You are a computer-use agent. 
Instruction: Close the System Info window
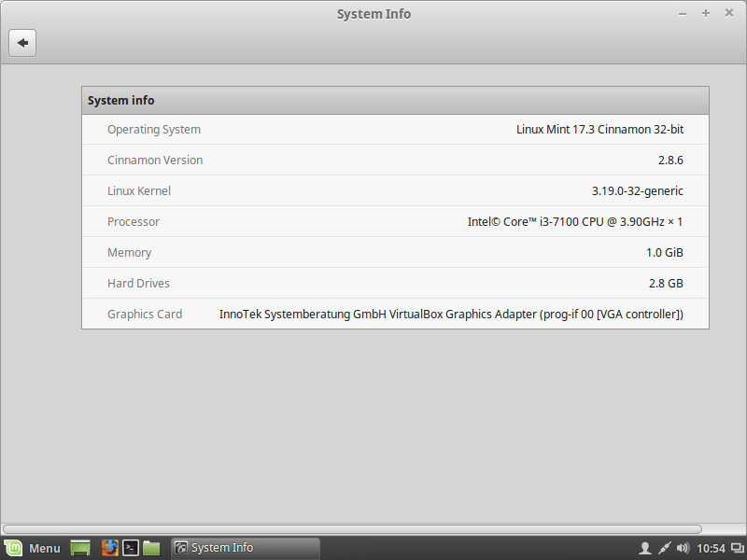click(x=729, y=13)
